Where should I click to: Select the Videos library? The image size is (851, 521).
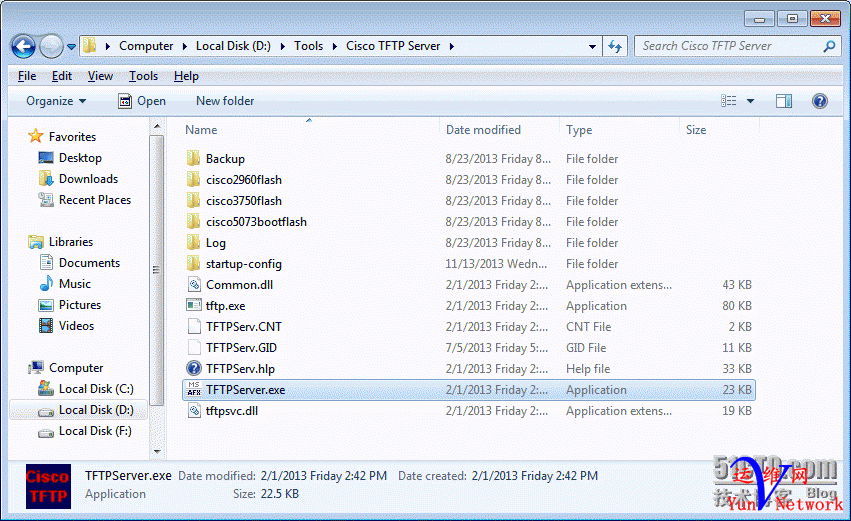[x=77, y=326]
